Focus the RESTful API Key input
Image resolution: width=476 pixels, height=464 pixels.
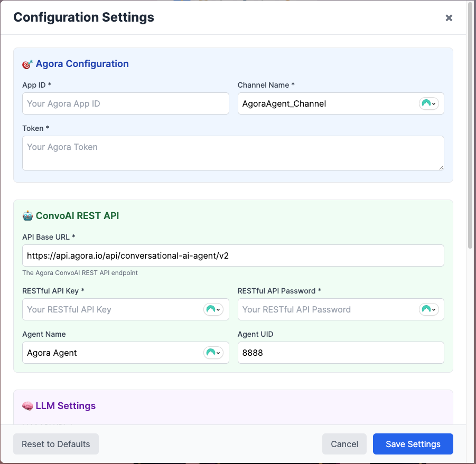pos(112,309)
